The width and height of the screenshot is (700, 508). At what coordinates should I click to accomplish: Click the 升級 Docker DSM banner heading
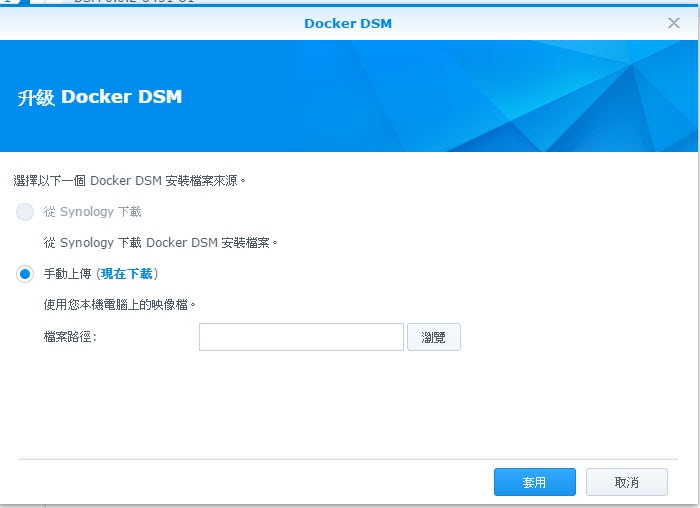[100, 97]
